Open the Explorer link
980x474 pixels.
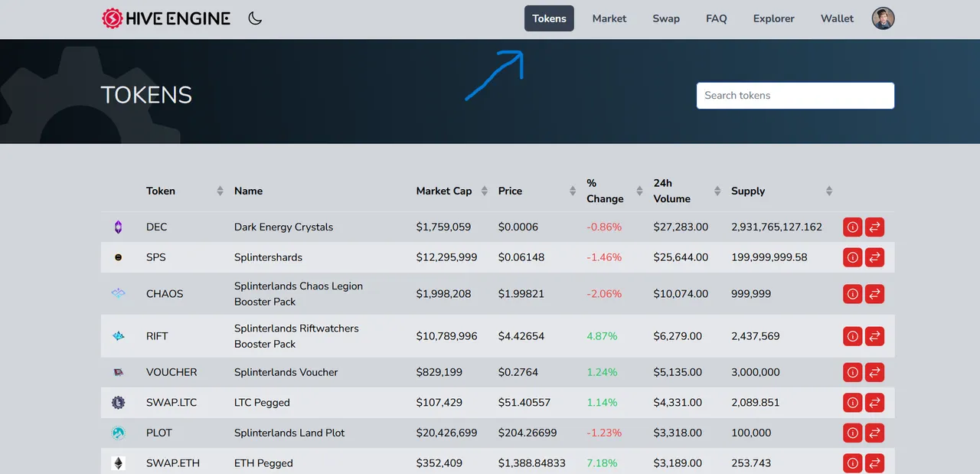click(774, 18)
